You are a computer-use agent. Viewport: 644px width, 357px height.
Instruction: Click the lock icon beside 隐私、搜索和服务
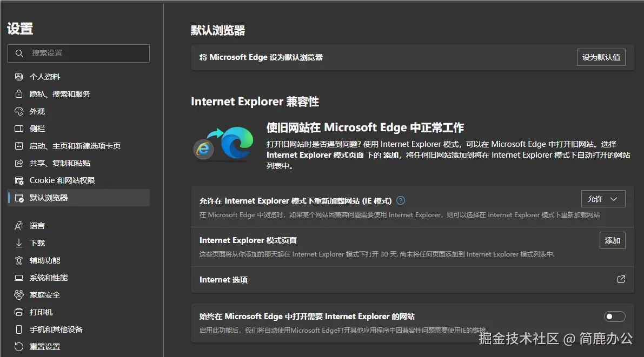point(19,94)
